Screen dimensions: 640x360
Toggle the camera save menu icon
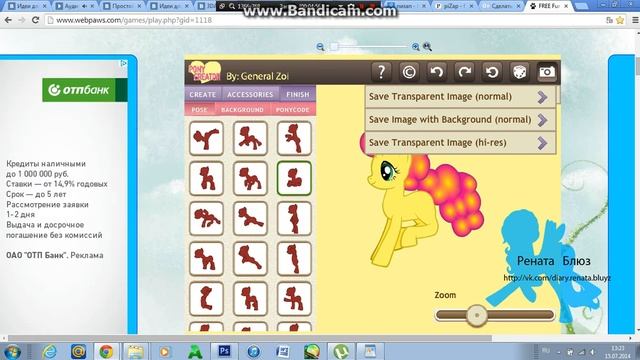547,72
